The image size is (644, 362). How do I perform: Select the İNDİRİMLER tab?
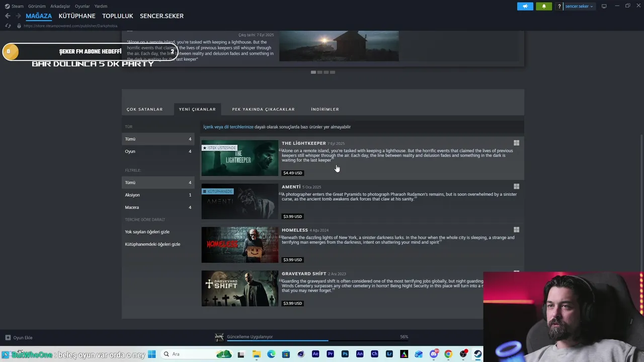click(325, 109)
